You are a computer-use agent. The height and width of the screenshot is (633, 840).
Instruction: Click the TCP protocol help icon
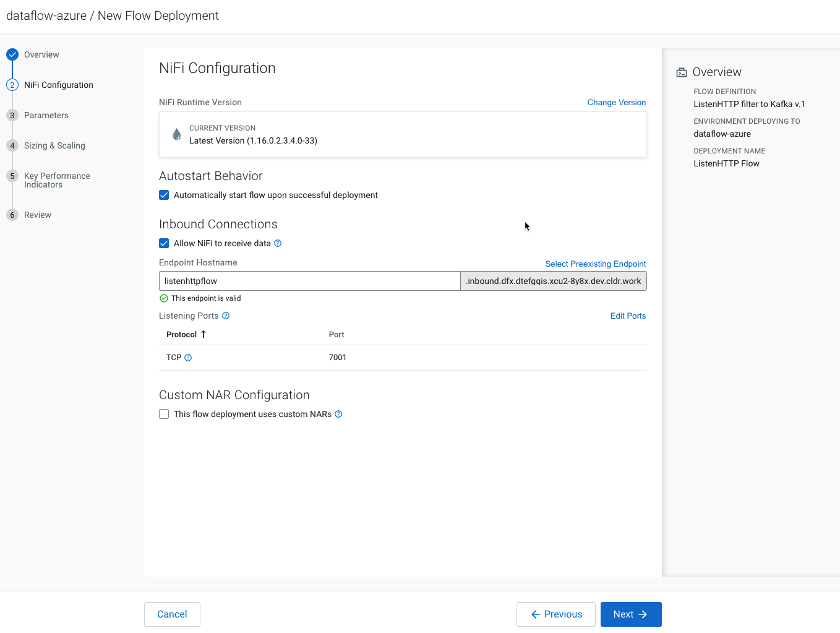click(x=188, y=358)
